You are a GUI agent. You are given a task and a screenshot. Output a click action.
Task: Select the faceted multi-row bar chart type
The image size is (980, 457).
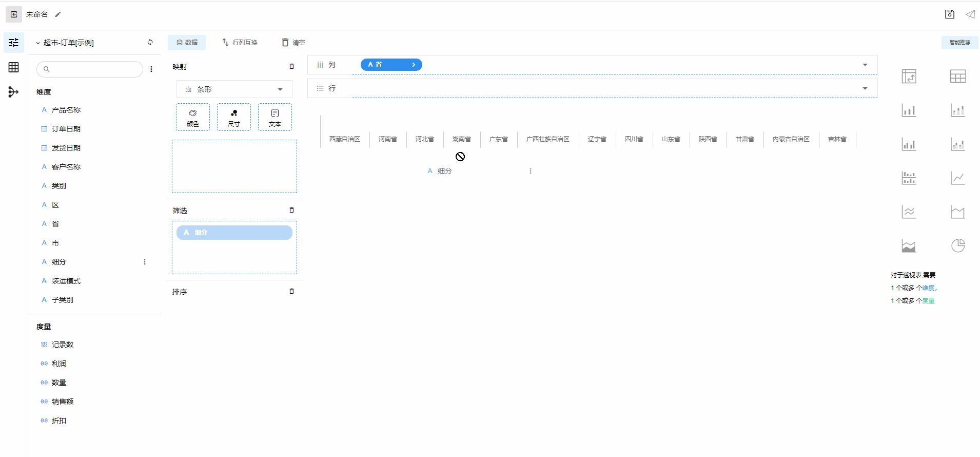tap(909, 178)
